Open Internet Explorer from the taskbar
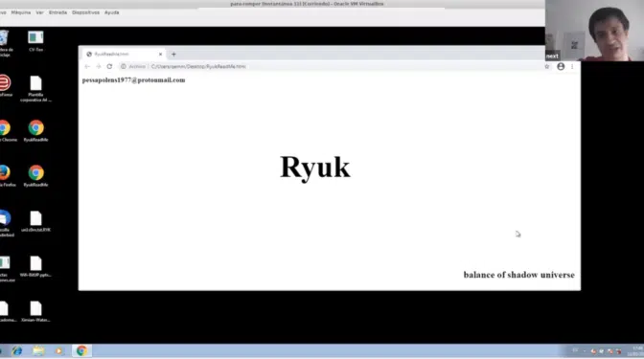Screen dimensions: 644x359 (17, 350)
